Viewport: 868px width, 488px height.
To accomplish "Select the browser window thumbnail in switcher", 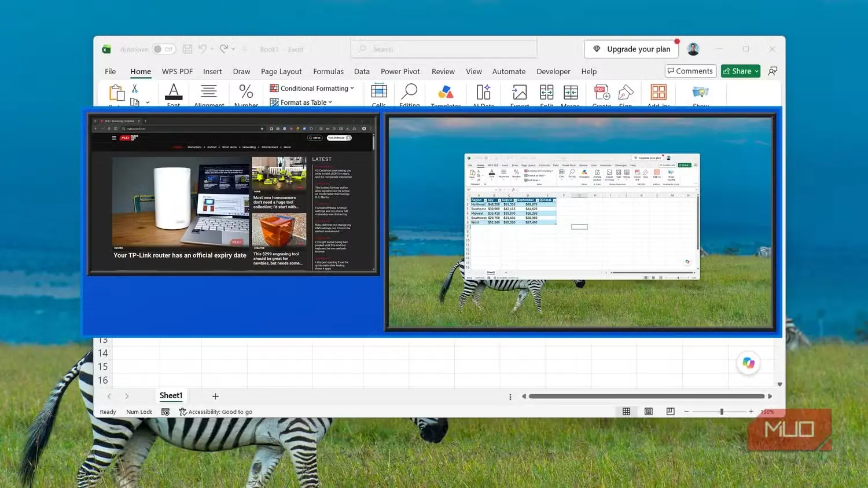I will pyautogui.click(x=233, y=194).
